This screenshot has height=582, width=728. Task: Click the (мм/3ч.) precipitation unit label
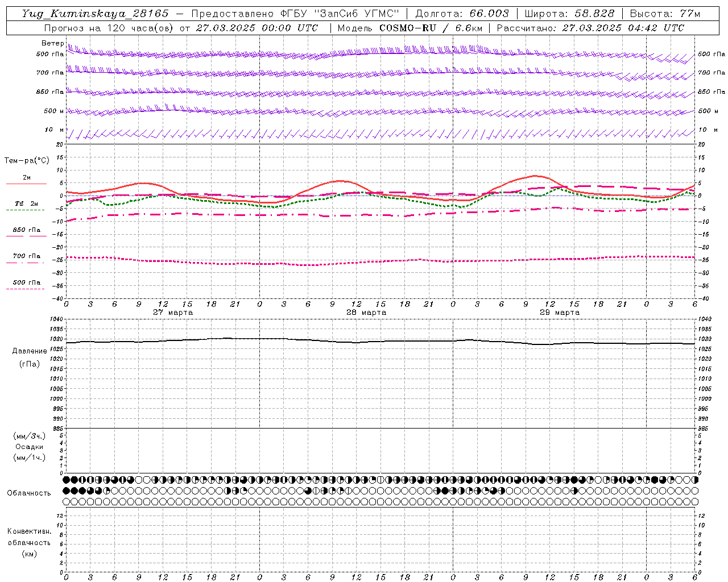pos(29,436)
